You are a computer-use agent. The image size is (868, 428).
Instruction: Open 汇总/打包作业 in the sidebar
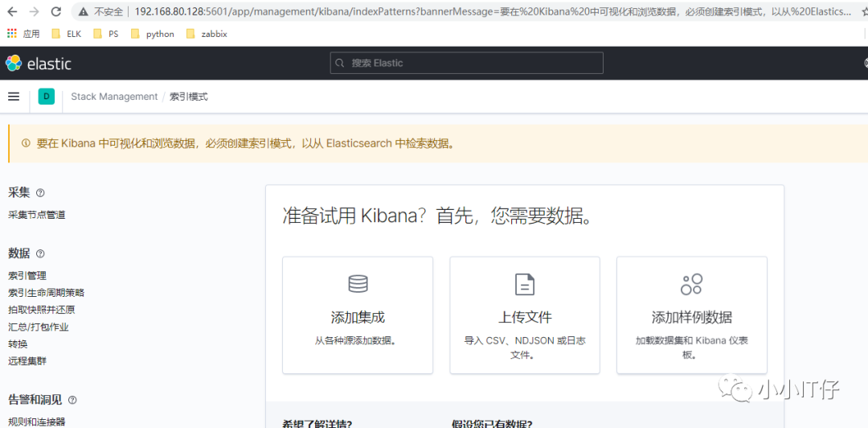(x=39, y=327)
